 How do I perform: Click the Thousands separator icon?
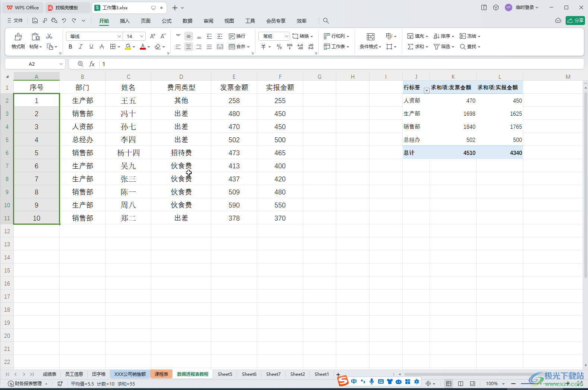point(290,47)
